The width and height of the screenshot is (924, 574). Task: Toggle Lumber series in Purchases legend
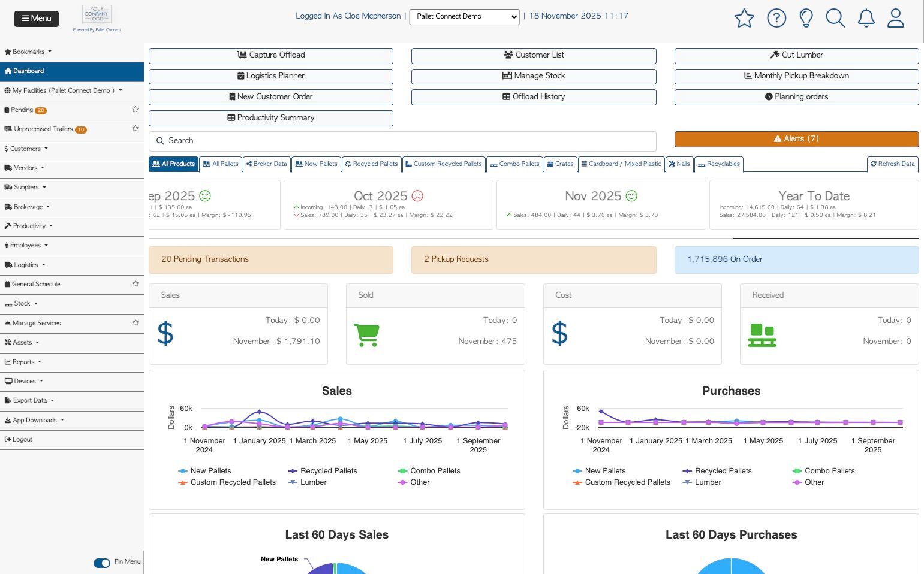(702, 482)
